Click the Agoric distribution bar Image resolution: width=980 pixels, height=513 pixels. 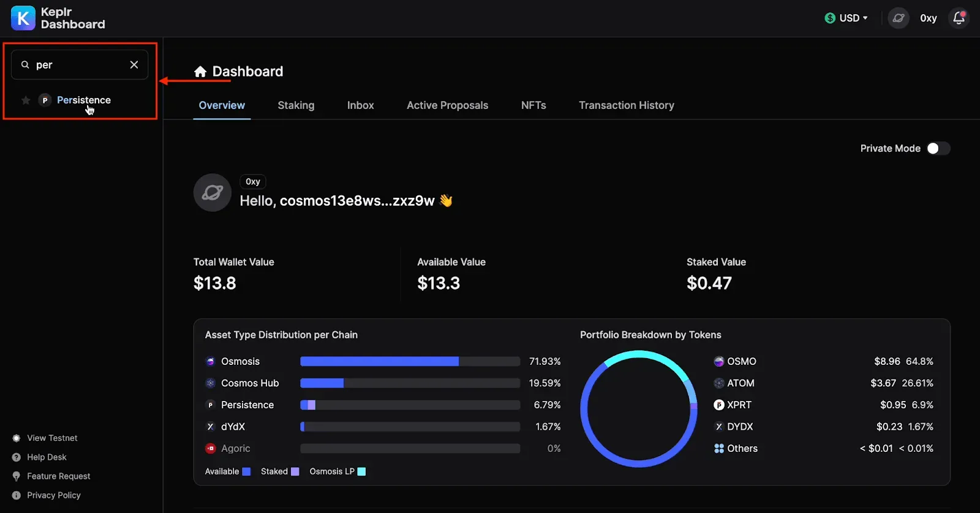coord(410,449)
